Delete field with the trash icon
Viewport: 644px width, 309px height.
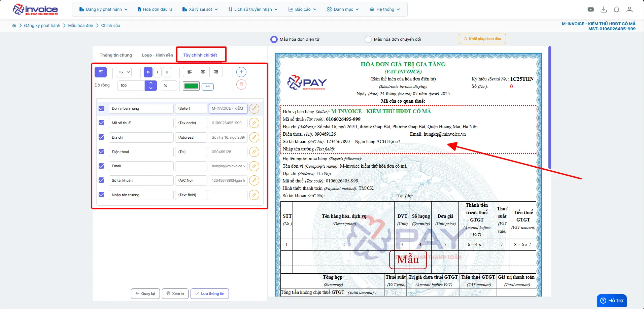pyautogui.click(x=241, y=84)
